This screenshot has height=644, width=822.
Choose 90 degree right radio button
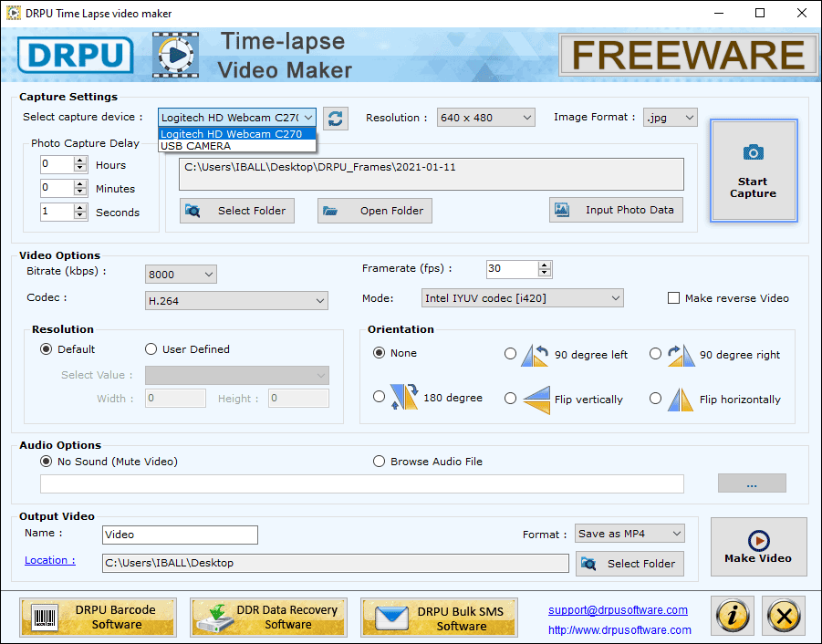tap(655, 354)
